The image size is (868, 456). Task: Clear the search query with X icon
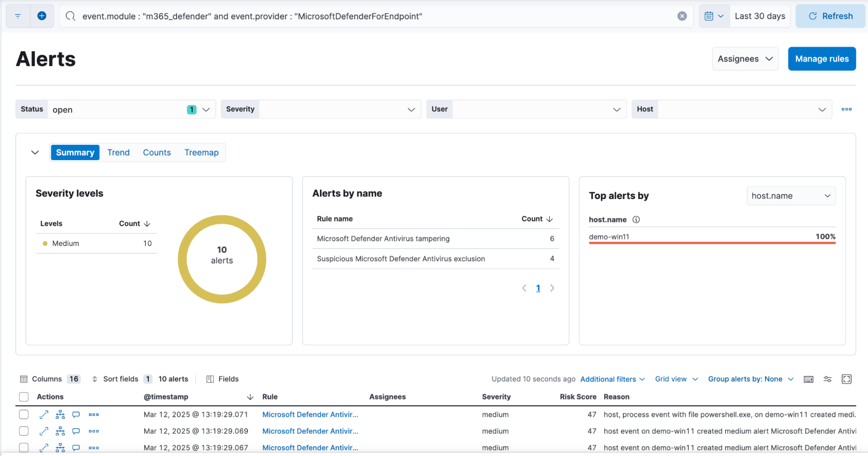click(682, 16)
